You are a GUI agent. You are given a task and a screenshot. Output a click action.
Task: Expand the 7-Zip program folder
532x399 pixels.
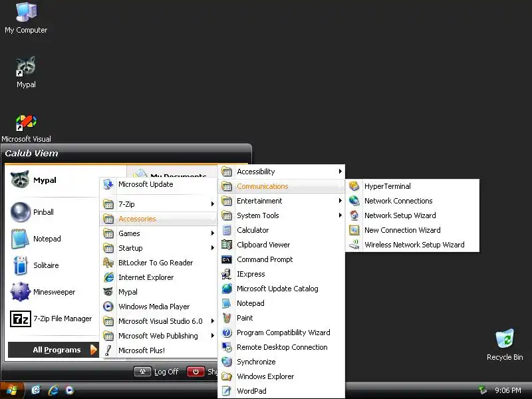tap(158, 204)
